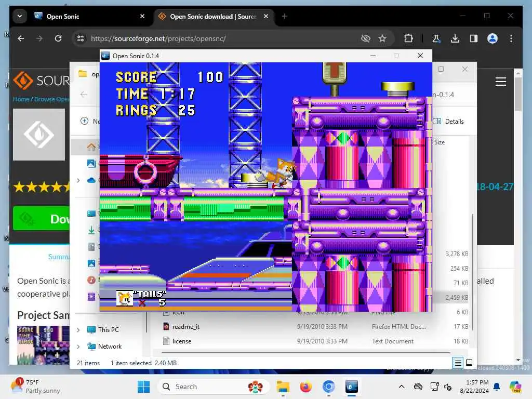The width and height of the screenshot is (532, 399).
Task: Close the Open Sonic browser tab
Action: tap(142, 16)
